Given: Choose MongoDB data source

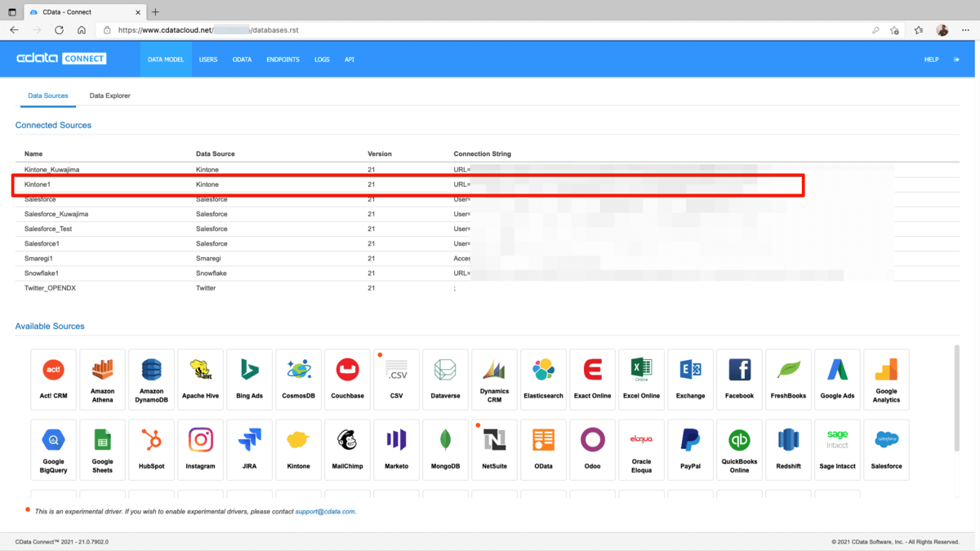Looking at the screenshot, I should click(445, 450).
